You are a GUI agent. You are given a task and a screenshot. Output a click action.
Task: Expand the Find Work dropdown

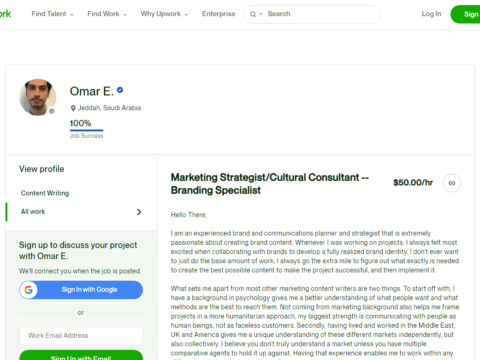point(107,14)
